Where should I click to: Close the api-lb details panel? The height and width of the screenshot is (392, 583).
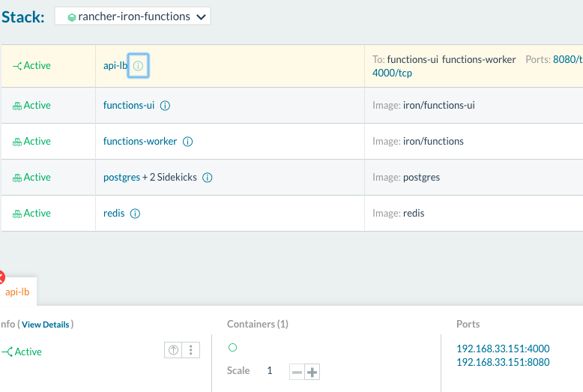[x=1, y=277]
